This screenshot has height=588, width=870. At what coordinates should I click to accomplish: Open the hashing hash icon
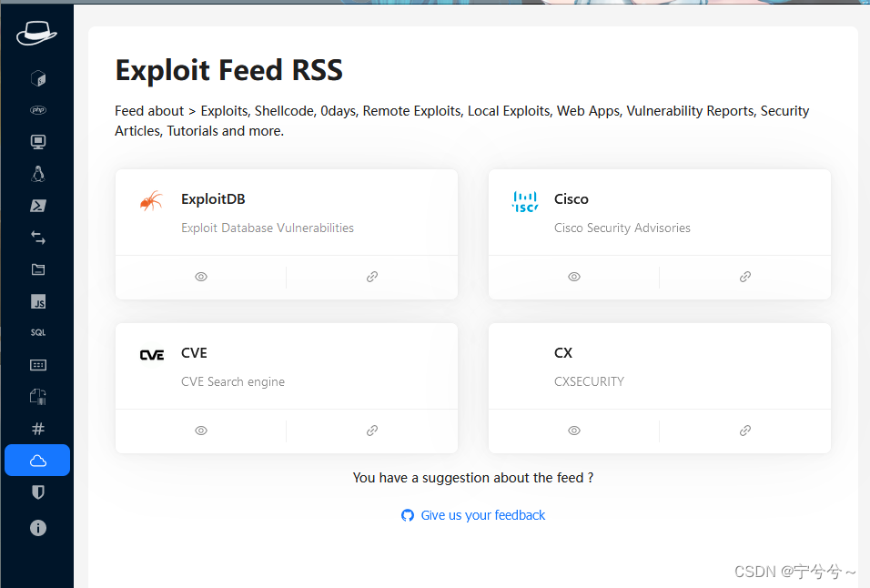click(x=37, y=429)
